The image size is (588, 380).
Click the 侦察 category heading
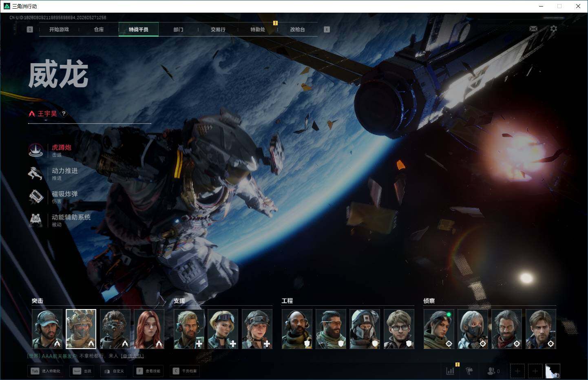[429, 301]
